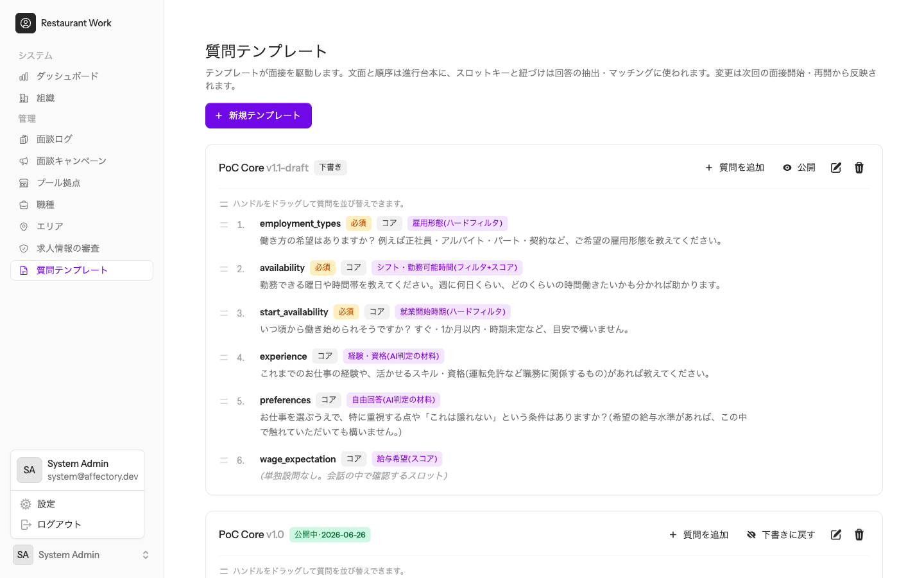Click drag handle for experience question
The height and width of the screenshot is (578, 924).
(224, 357)
